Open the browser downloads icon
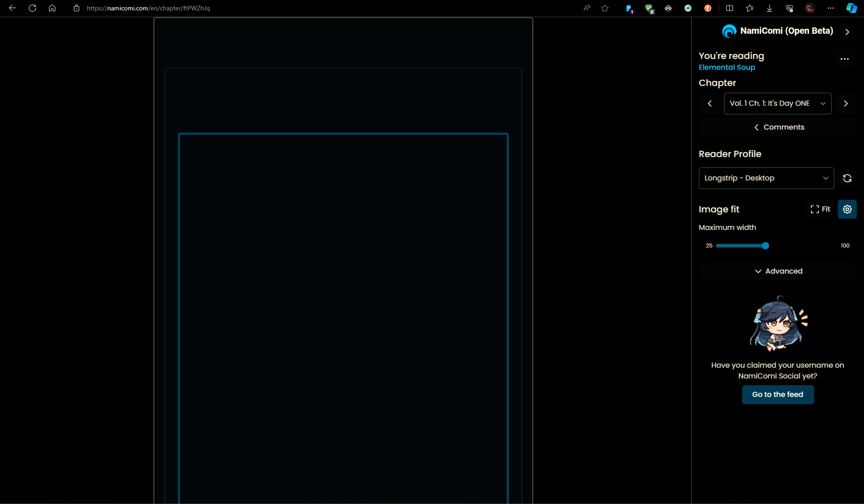This screenshot has width=864, height=504. (x=769, y=8)
